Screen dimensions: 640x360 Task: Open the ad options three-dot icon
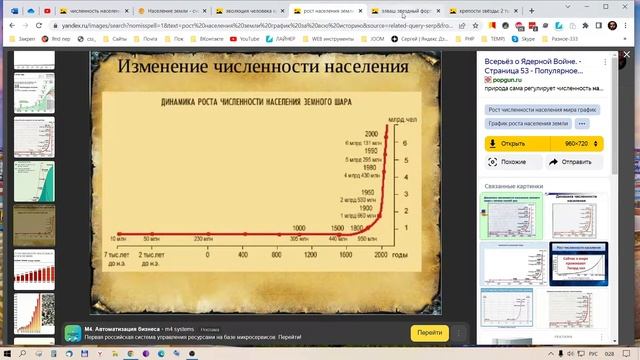[x=459, y=333]
